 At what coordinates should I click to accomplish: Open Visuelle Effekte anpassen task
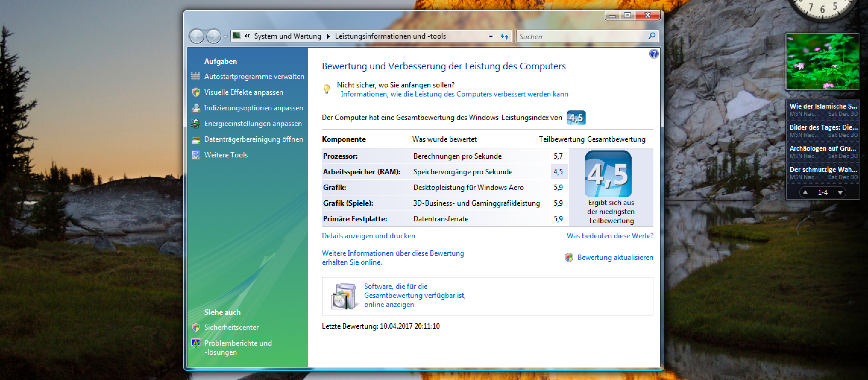tap(243, 92)
